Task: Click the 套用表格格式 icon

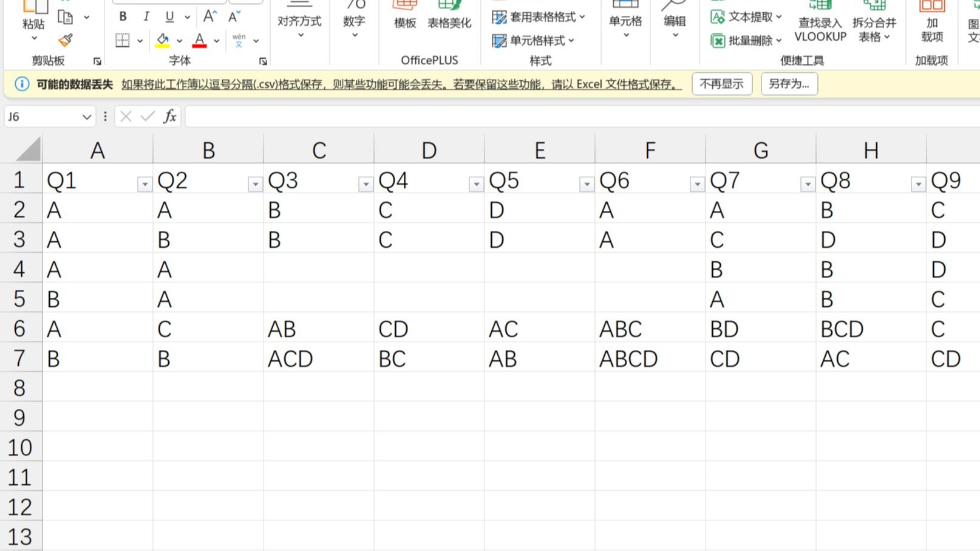Action: point(499,17)
